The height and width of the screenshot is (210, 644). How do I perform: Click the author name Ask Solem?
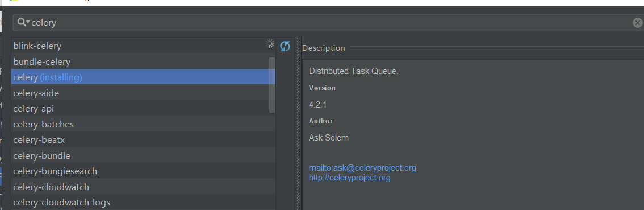pos(329,138)
